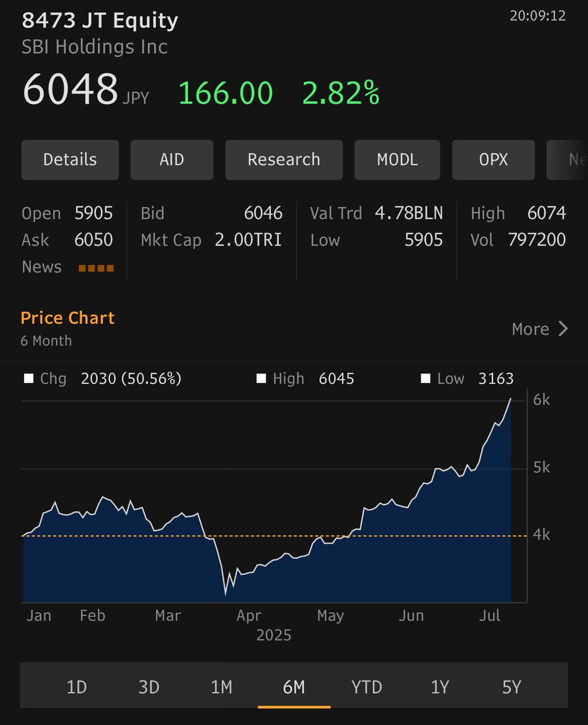Screen dimensions: 588x725
Task: Toggle the Low legend square marker
Action: 425,379
